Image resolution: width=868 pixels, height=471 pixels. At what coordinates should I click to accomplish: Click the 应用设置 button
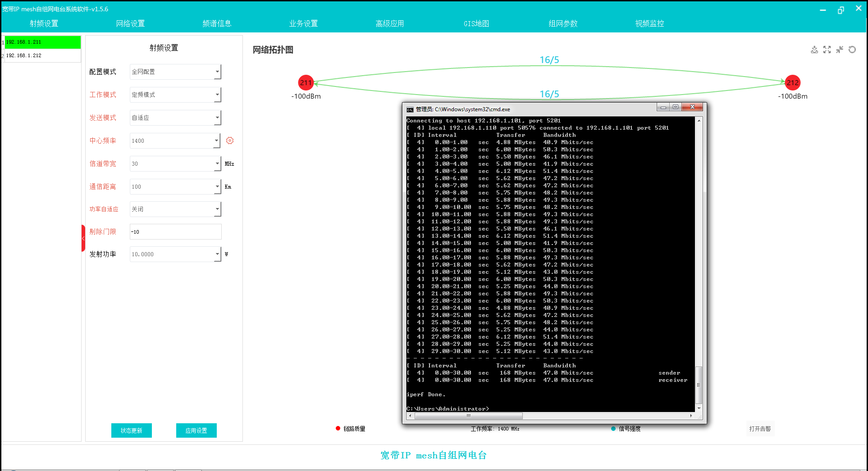pos(196,430)
